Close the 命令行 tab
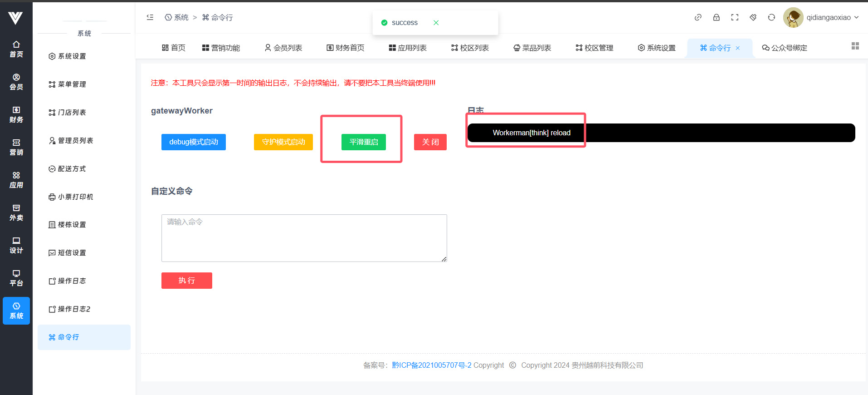This screenshot has height=395, width=868. [x=738, y=48]
